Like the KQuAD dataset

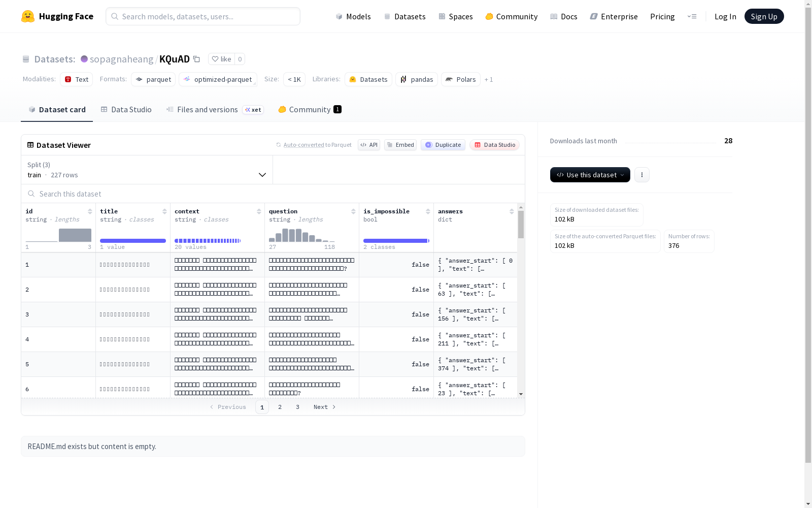[x=221, y=59]
